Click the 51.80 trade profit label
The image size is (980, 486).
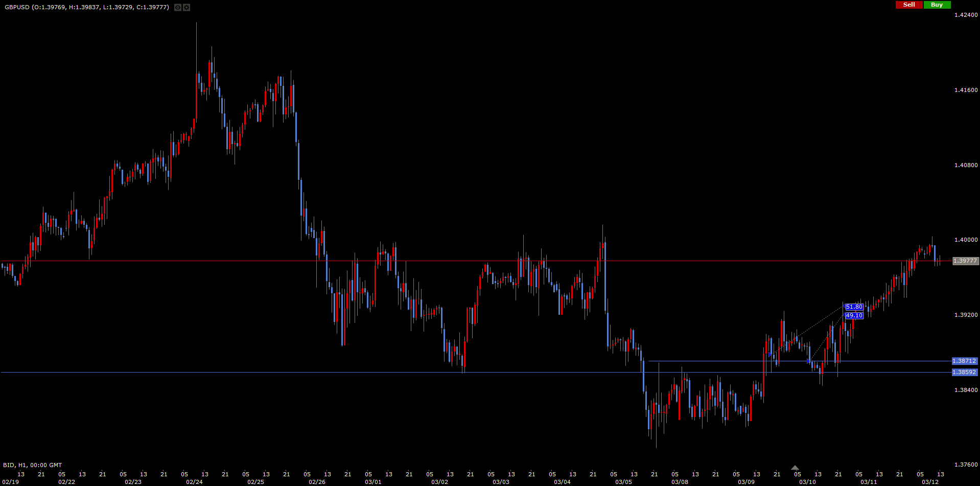tap(854, 307)
